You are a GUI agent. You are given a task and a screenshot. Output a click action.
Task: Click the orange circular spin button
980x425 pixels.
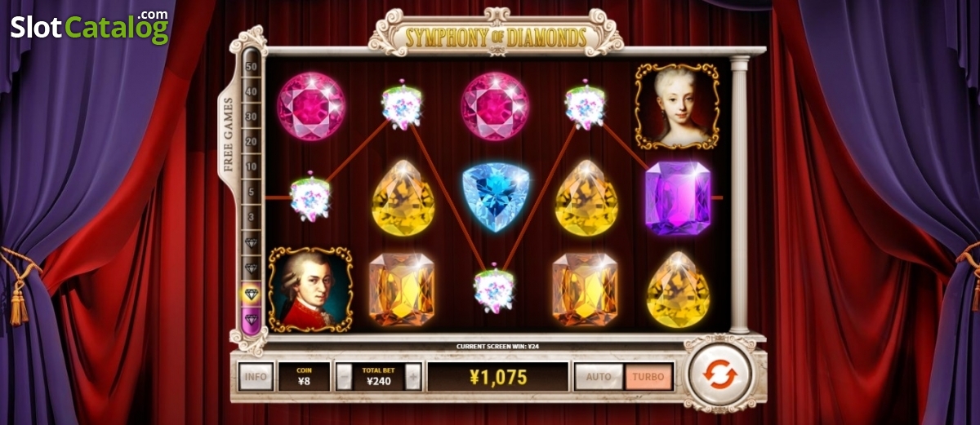click(719, 375)
